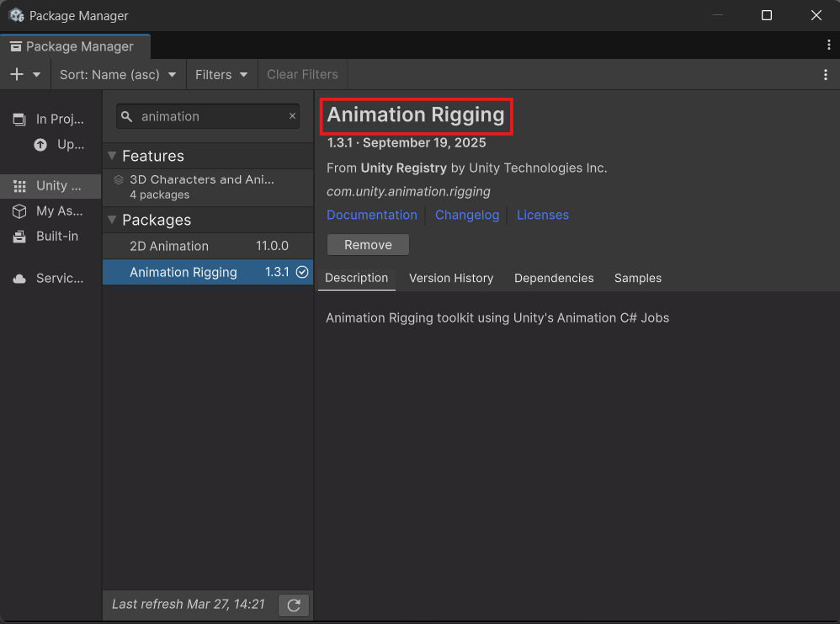Switch to the Dependencies tab

pos(554,278)
